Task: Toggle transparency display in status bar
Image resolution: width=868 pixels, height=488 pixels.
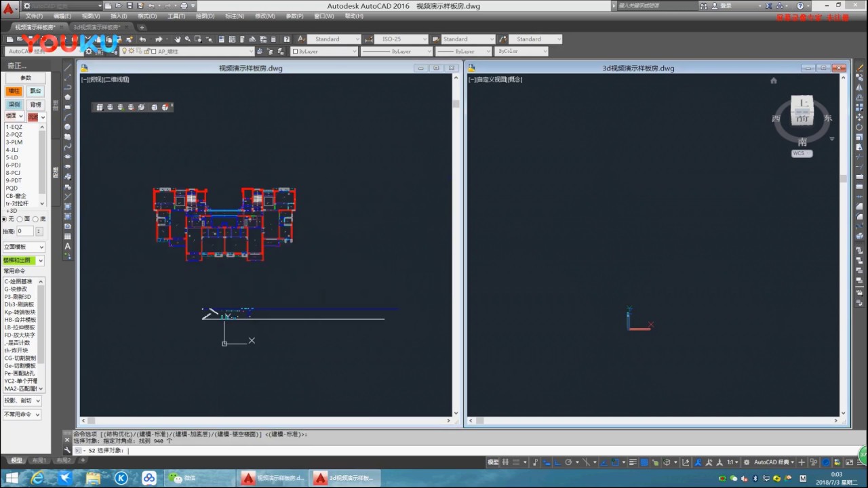Action: click(x=644, y=462)
